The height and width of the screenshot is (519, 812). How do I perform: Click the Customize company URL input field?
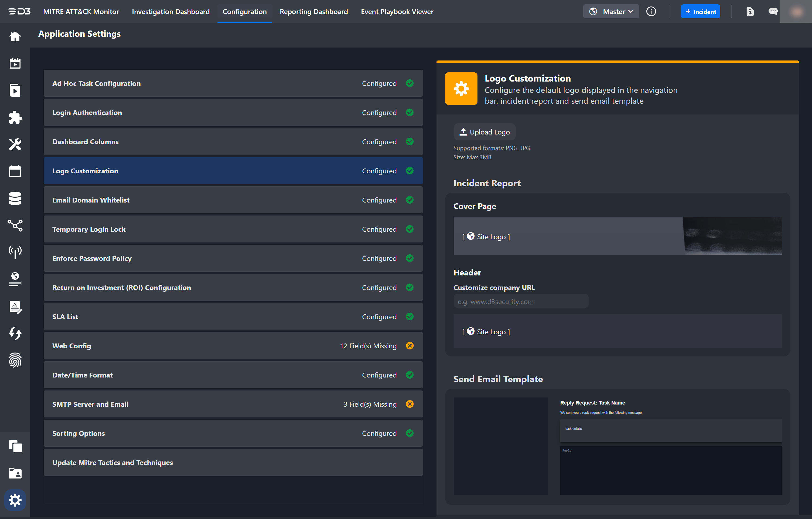click(521, 301)
